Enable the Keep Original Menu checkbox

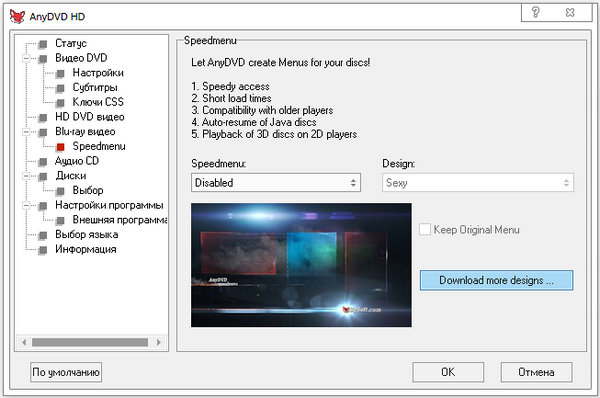pyautogui.click(x=425, y=230)
